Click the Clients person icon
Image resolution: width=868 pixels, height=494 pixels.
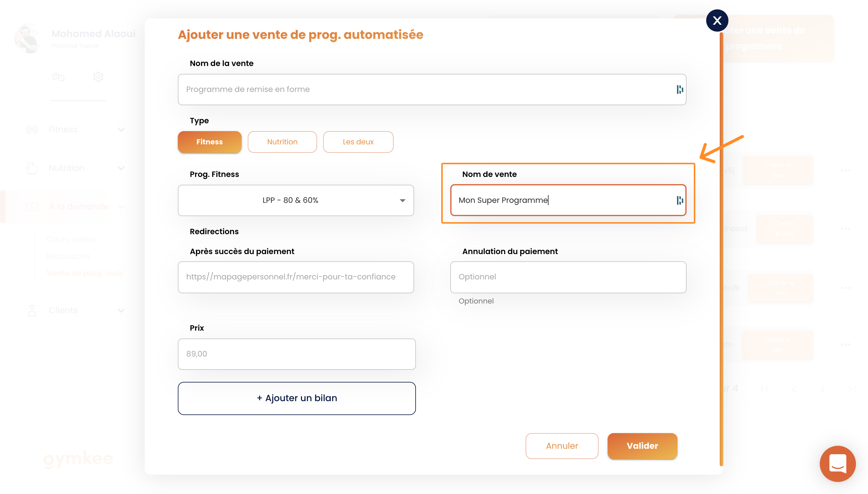[x=32, y=310]
